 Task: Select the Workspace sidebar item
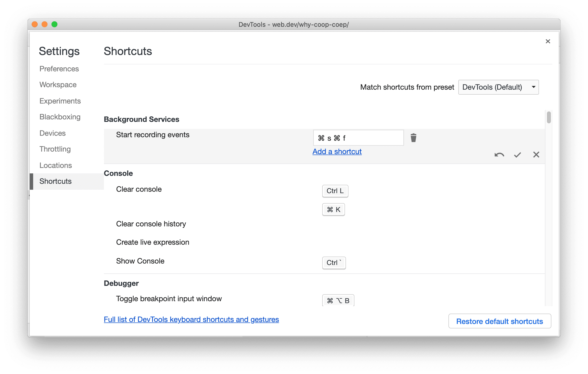click(x=58, y=84)
